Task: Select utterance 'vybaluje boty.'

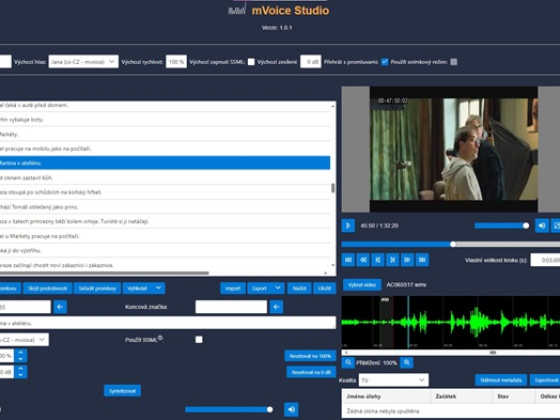Action: [165, 119]
